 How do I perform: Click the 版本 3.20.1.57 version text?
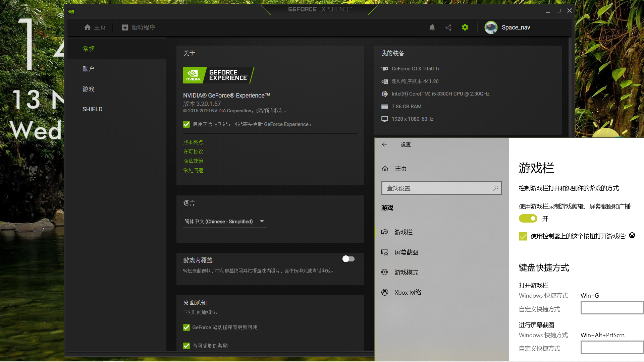pos(202,104)
